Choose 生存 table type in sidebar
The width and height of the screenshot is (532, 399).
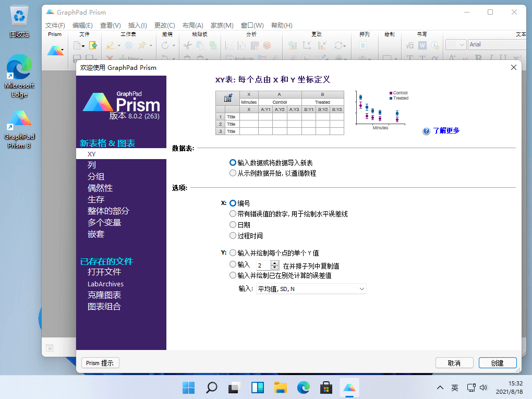click(x=95, y=199)
